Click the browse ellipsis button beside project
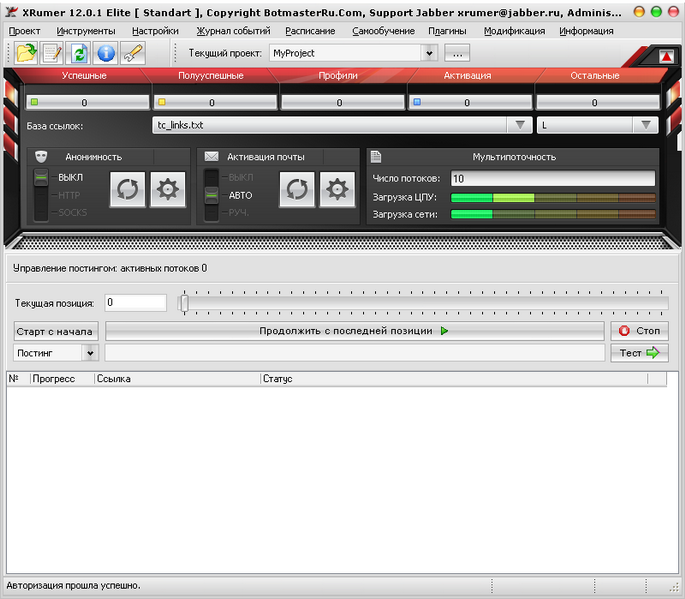Viewport: 685px width, 599px height. (457, 53)
